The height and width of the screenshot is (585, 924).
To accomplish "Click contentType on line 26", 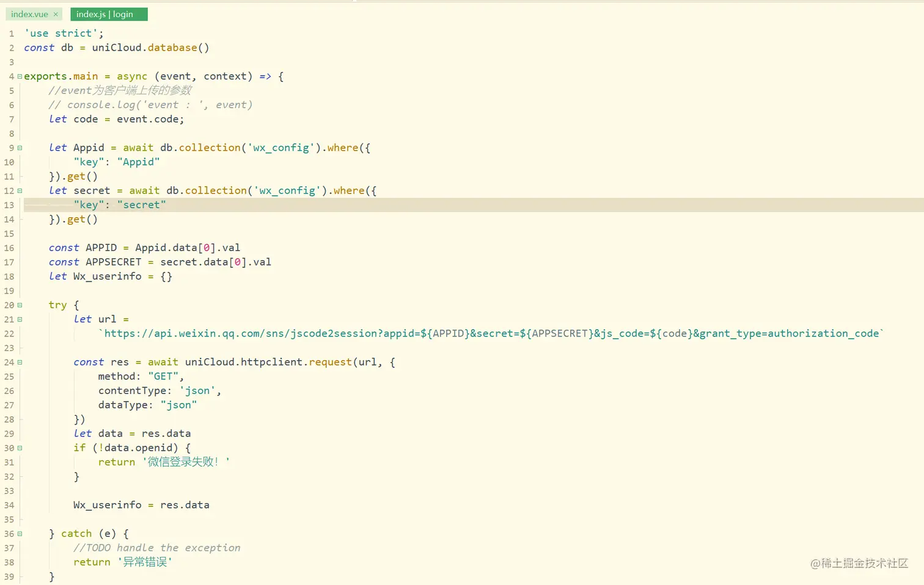I will point(132,391).
